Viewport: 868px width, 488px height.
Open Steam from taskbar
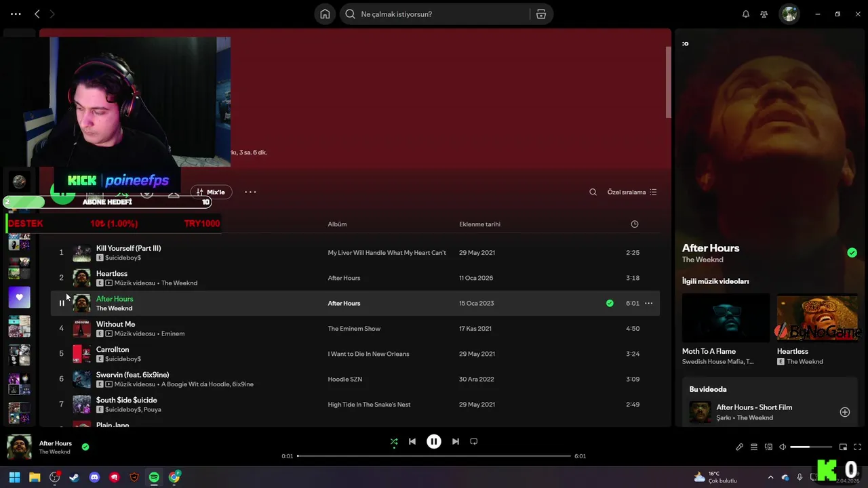click(75, 477)
